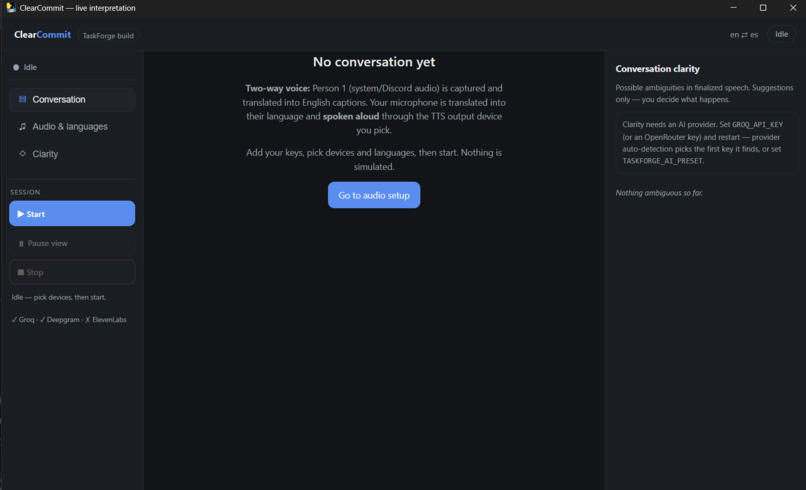Screen dimensions: 806x490
Task: Click the Idle status dot in sidebar
Action: pyautogui.click(x=16, y=67)
